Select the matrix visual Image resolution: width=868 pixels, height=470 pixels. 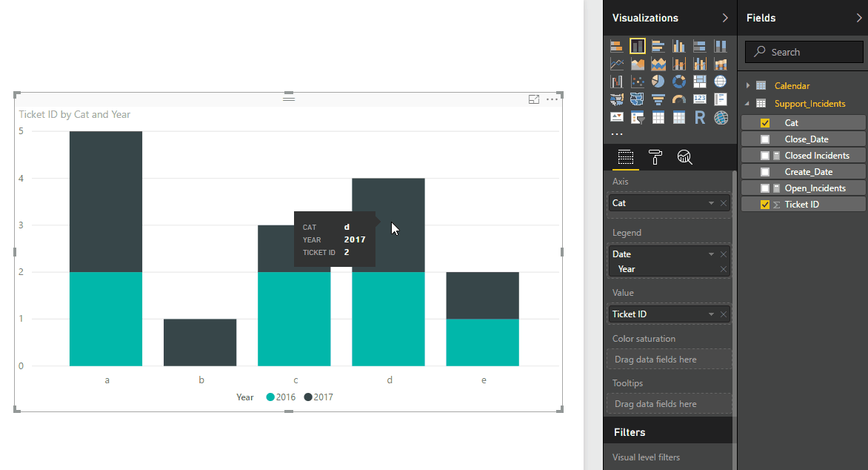678,117
